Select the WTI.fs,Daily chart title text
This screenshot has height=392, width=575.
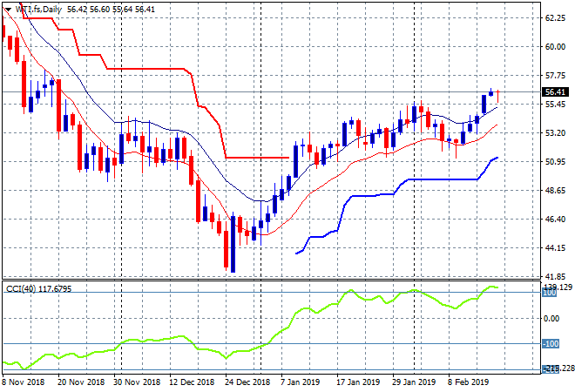tap(38, 10)
